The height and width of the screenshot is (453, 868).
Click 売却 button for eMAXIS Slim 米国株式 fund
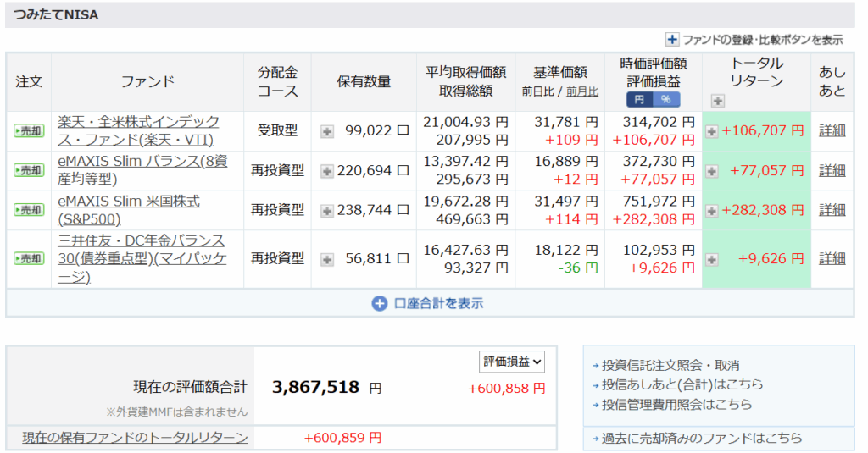click(x=29, y=210)
